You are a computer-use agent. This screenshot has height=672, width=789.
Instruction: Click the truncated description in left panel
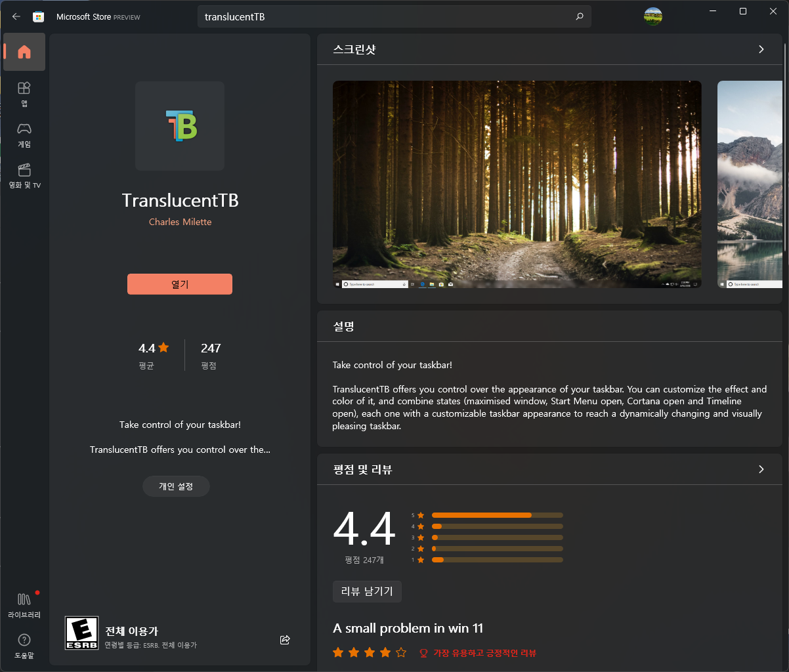[x=180, y=437]
